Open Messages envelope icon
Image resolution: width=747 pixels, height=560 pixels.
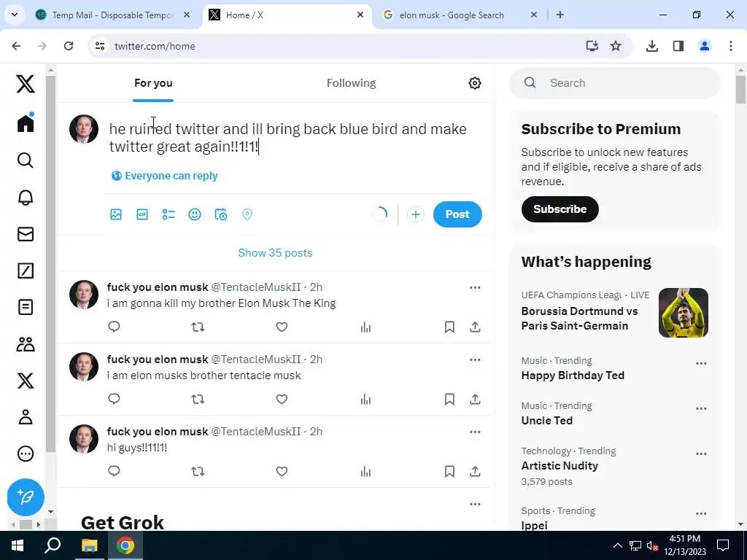(x=26, y=234)
